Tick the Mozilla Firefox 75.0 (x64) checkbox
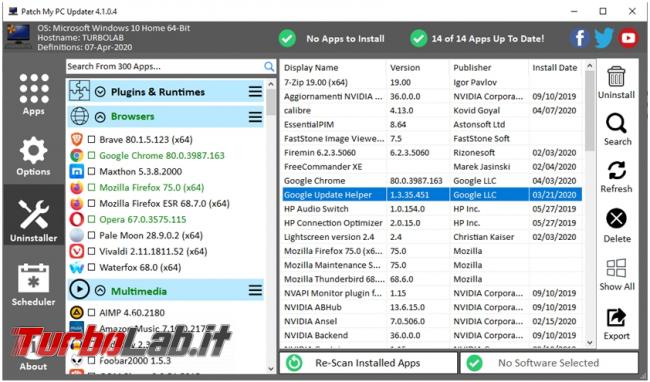 92,187
